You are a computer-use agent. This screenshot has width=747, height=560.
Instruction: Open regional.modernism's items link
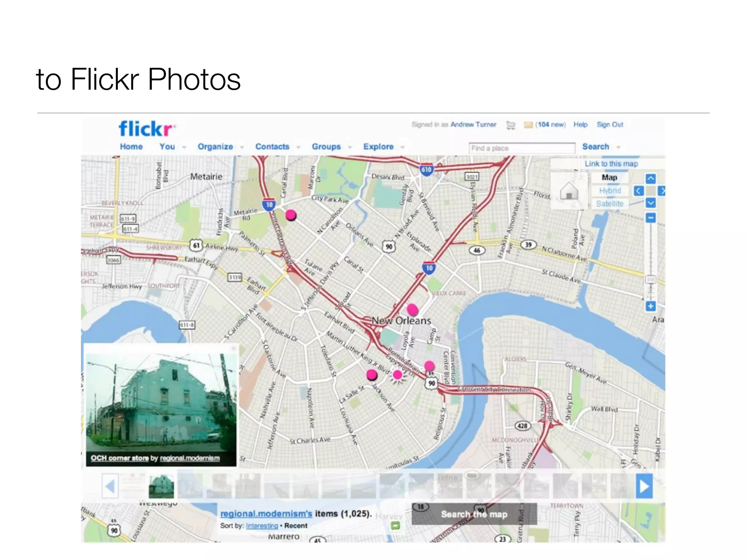pos(266,514)
